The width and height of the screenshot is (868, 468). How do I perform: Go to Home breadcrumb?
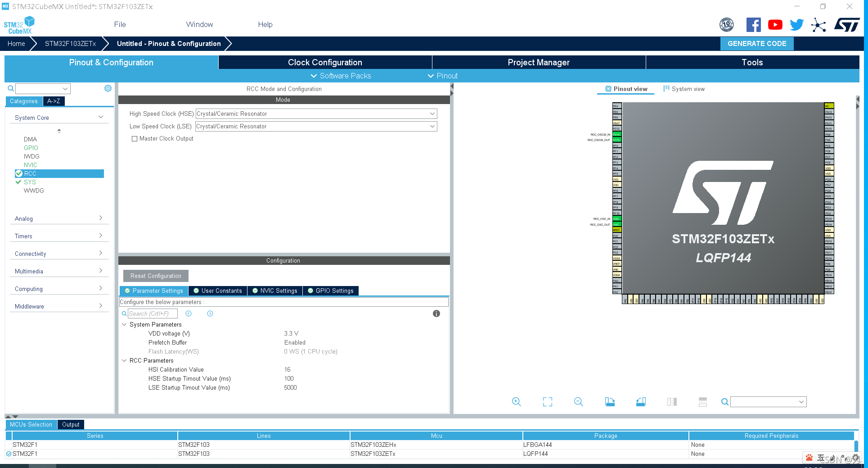click(16, 44)
